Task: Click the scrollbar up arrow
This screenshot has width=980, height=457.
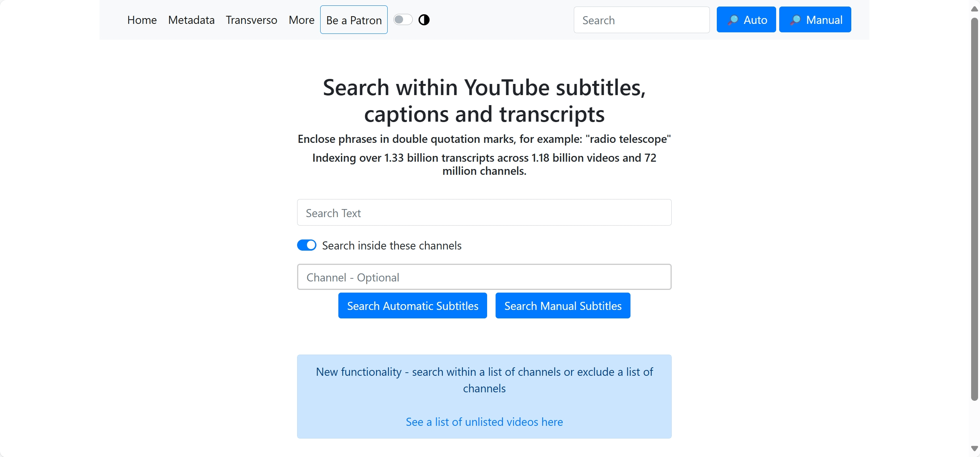Action: point(974,8)
